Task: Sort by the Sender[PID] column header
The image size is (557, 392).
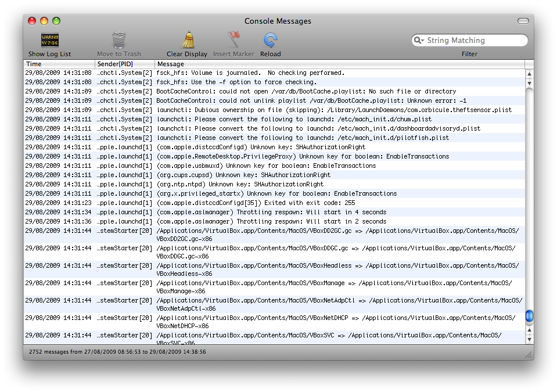Action: [x=125, y=64]
